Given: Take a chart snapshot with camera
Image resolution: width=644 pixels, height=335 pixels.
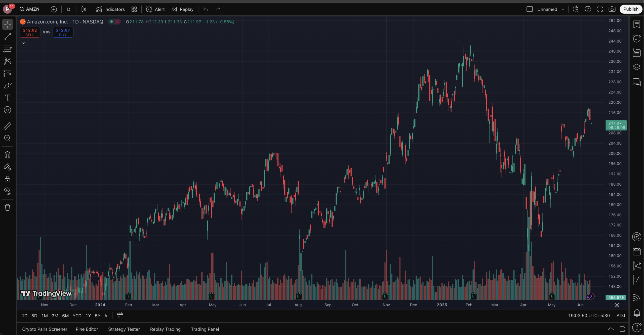Looking at the screenshot, I should 612,9.
